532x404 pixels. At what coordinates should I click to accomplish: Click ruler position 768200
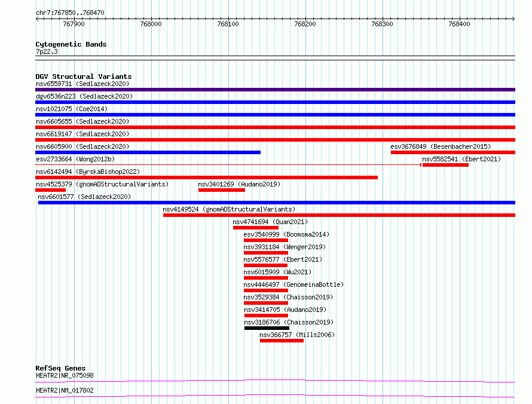pos(305,24)
